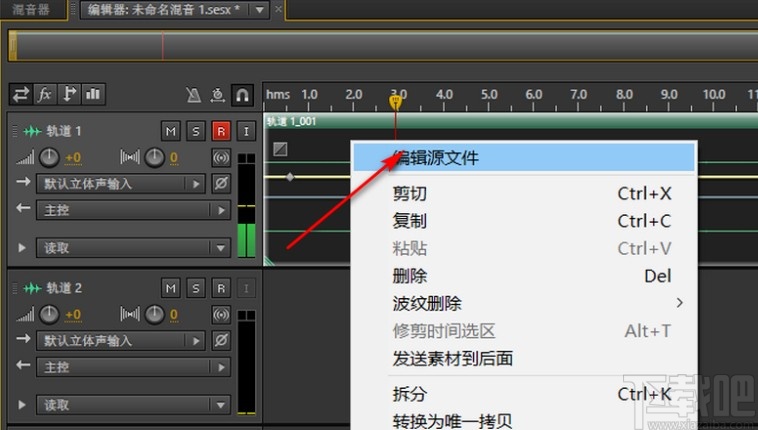The width and height of the screenshot is (758, 430).
Task: Click 轨道 1 waveform track icon
Action: click(32, 131)
